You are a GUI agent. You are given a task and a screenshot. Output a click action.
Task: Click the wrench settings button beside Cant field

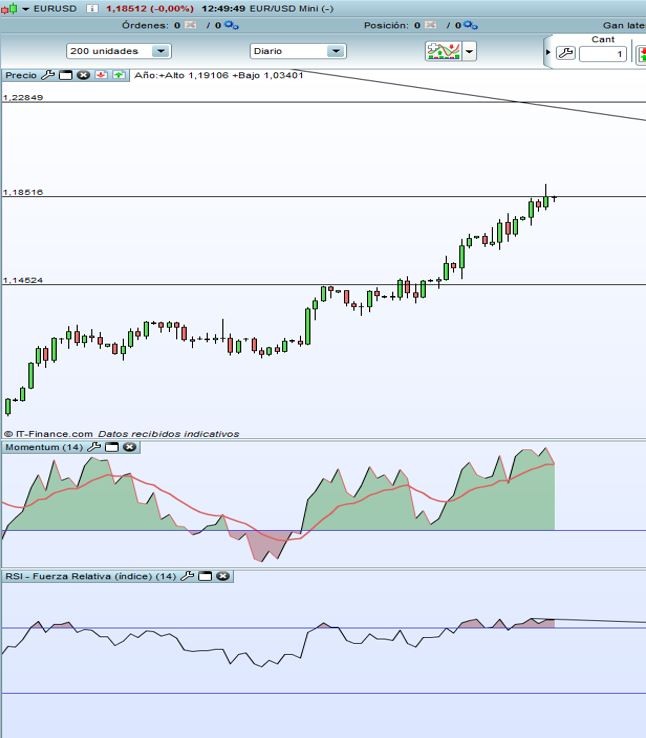tap(566, 53)
